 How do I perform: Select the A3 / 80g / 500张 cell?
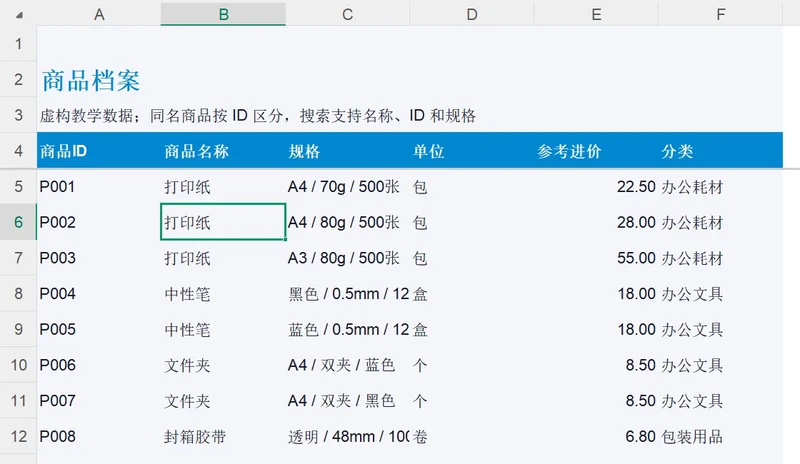(347, 258)
